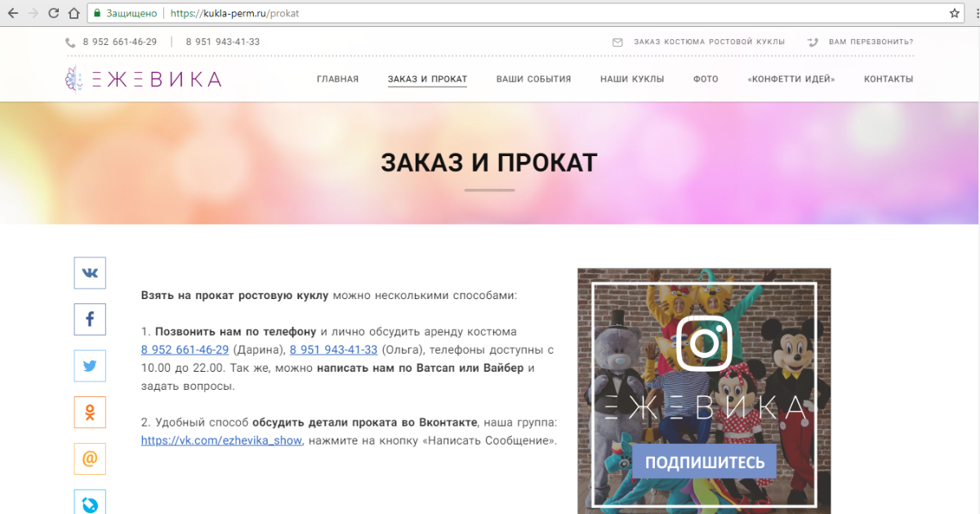Go back to the previous browser page
The image size is (980, 514).
coord(12,13)
